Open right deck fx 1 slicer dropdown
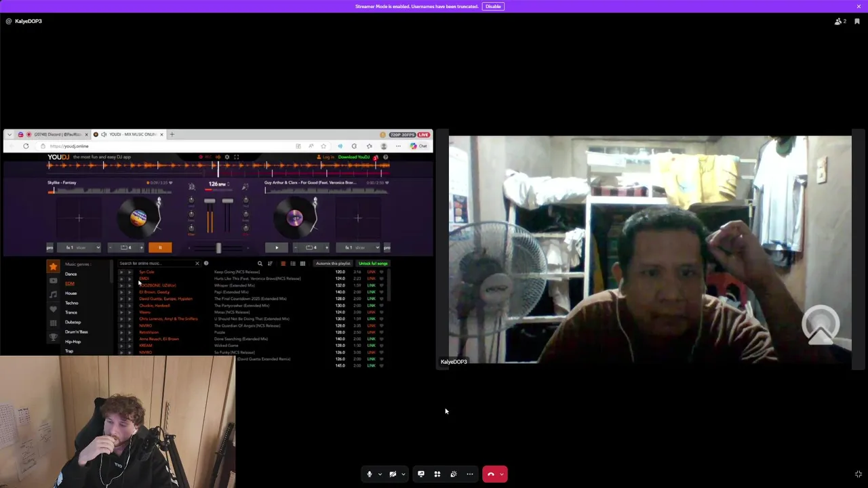This screenshot has width=868, height=488. 358,247
